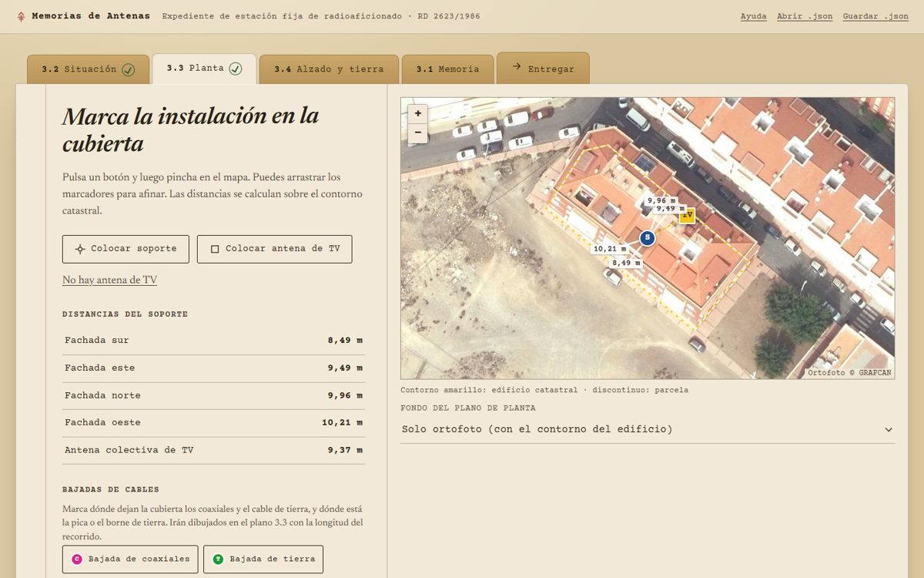Click the Fachada oeste row label
924x578 pixels.
pos(102,422)
